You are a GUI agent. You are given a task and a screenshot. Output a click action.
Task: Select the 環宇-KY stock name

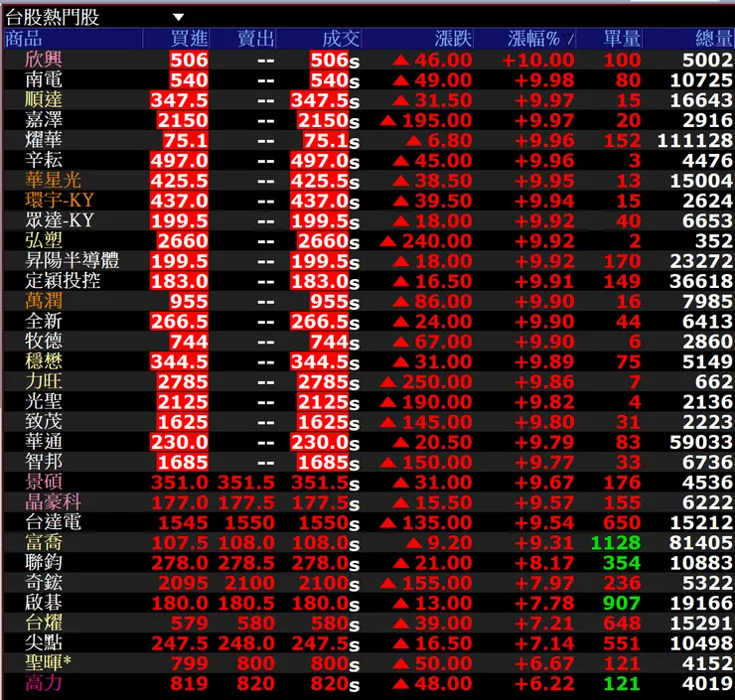point(60,201)
